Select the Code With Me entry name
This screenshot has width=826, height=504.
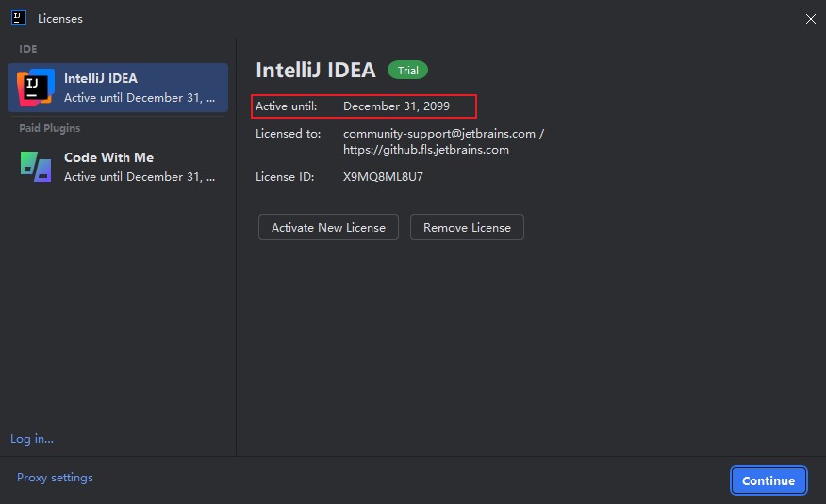(x=108, y=157)
